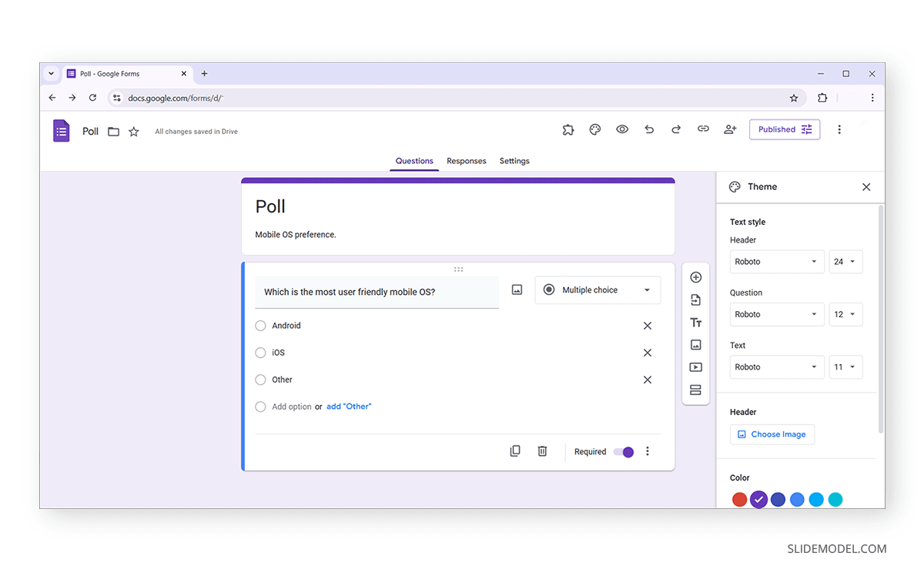Screen dimensions: 924x572
Task: Select the iOS radio button
Action: 260,353
